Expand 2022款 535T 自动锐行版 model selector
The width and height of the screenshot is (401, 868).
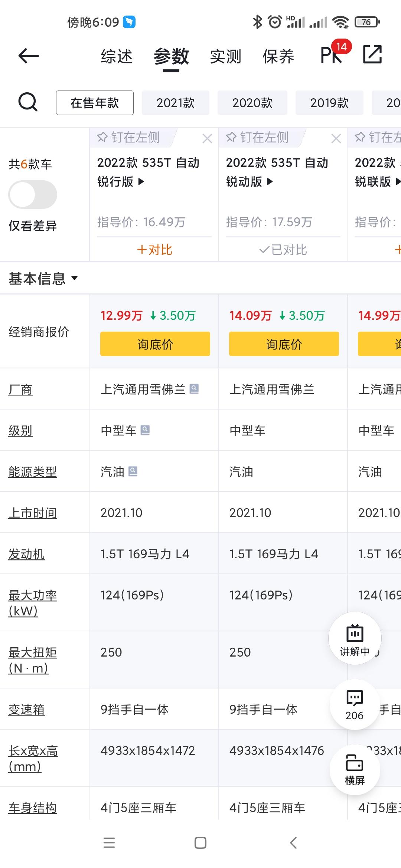pos(149,172)
